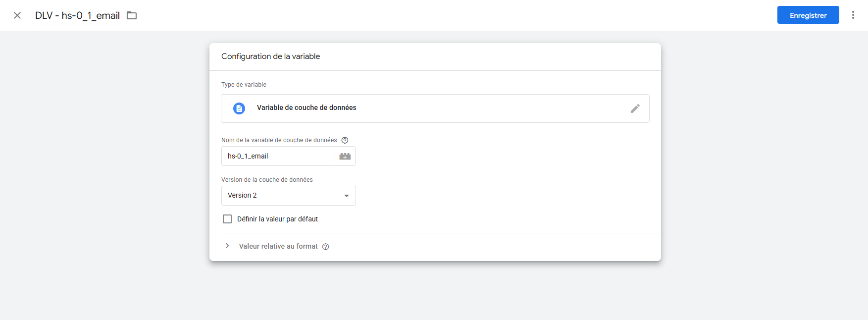Expand the Valeur relative au format chevron
This screenshot has width=868, height=320.
(227, 246)
